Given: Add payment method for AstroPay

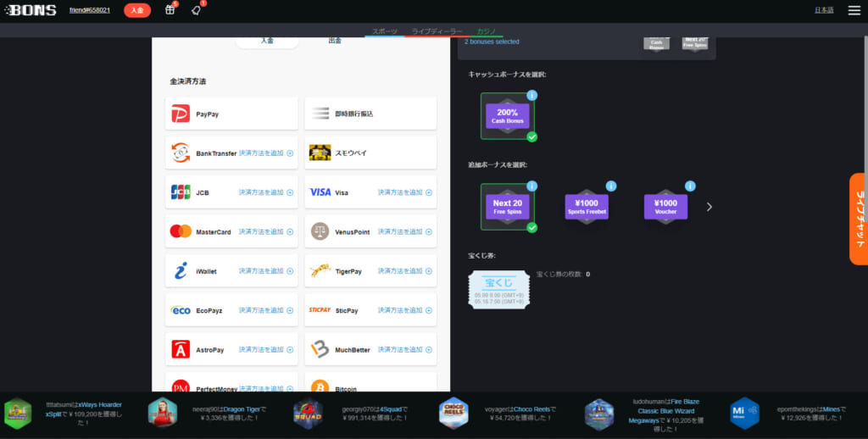Looking at the screenshot, I should coord(266,349).
